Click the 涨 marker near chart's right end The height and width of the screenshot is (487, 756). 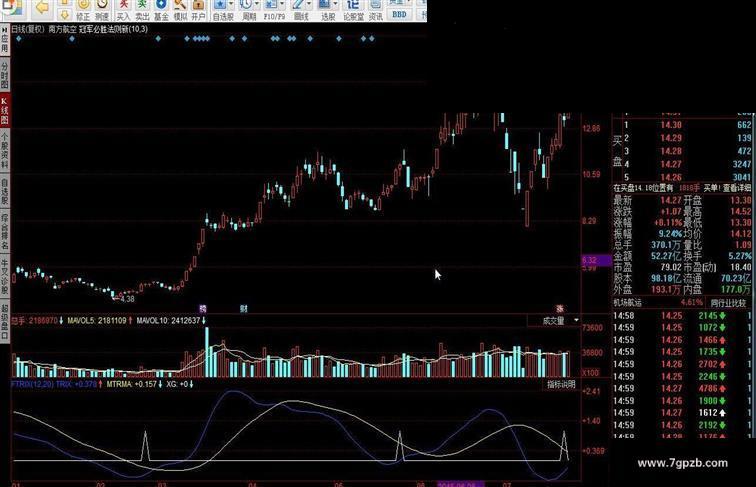pos(560,309)
